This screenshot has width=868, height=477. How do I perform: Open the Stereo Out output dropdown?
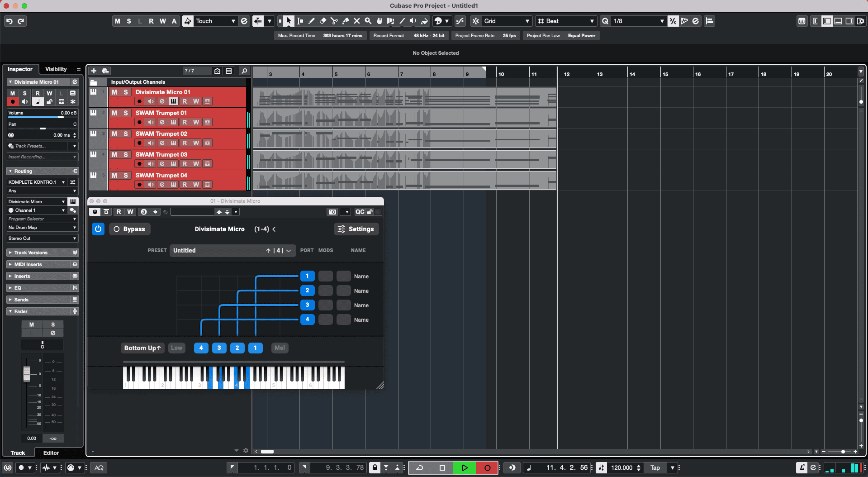coord(43,238)
